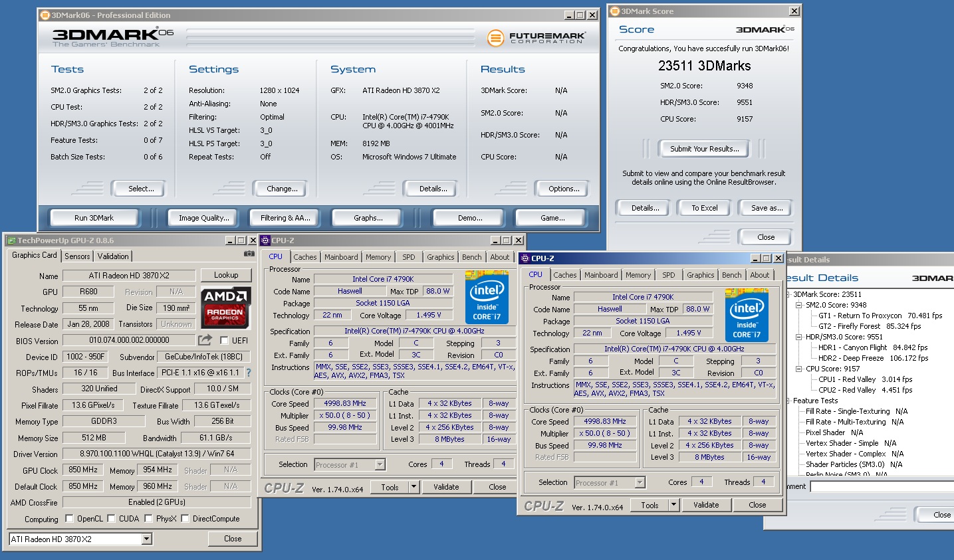Enable the CUDA checkbox
Image resolution: width=954 pixels, height=560 pixels.
click(x=111, y=518)
